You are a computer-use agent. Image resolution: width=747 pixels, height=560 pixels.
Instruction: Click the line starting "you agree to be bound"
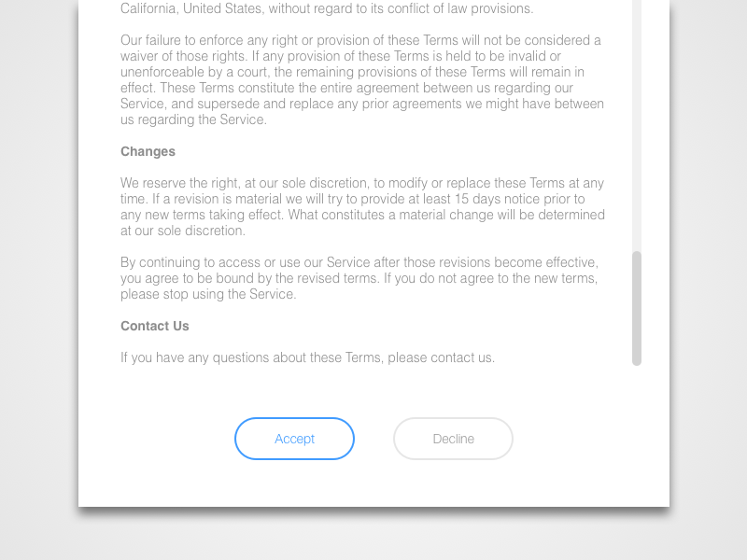click(x=359, y=278)
